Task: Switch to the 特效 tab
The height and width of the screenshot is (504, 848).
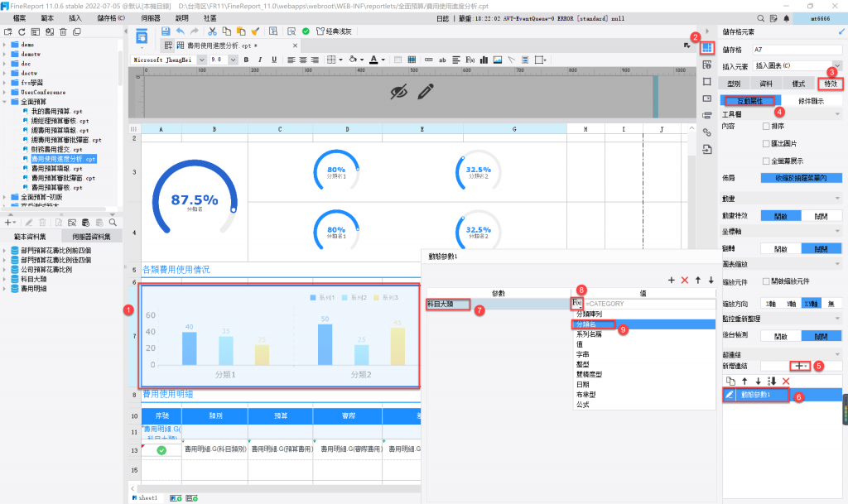Action: [x=830, y=84]
